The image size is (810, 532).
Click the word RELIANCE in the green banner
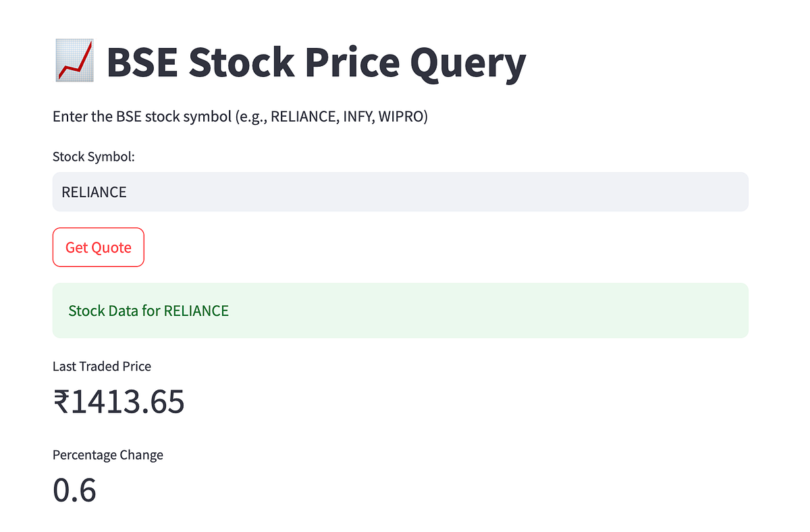(x=196, y=311)
